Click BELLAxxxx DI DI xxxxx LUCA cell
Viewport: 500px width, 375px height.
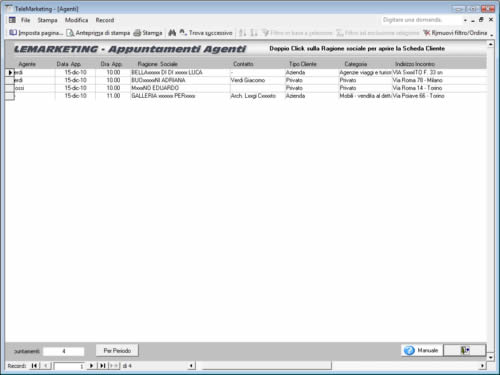pos(180,72)
